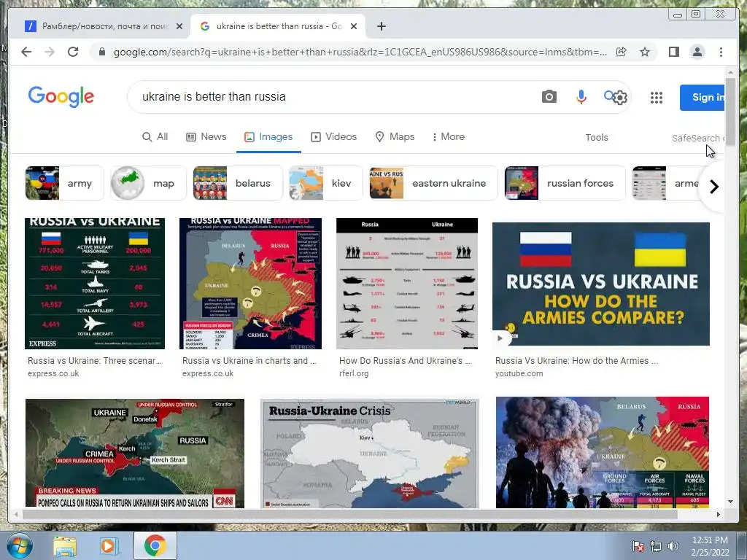Viewport: 747px width, 560px height.
Task: Open rferl.org military comparison image
Action: click(x=407, y=284)
